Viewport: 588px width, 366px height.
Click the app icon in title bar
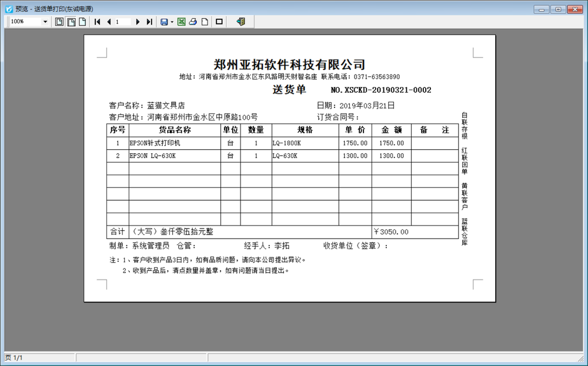8,9
